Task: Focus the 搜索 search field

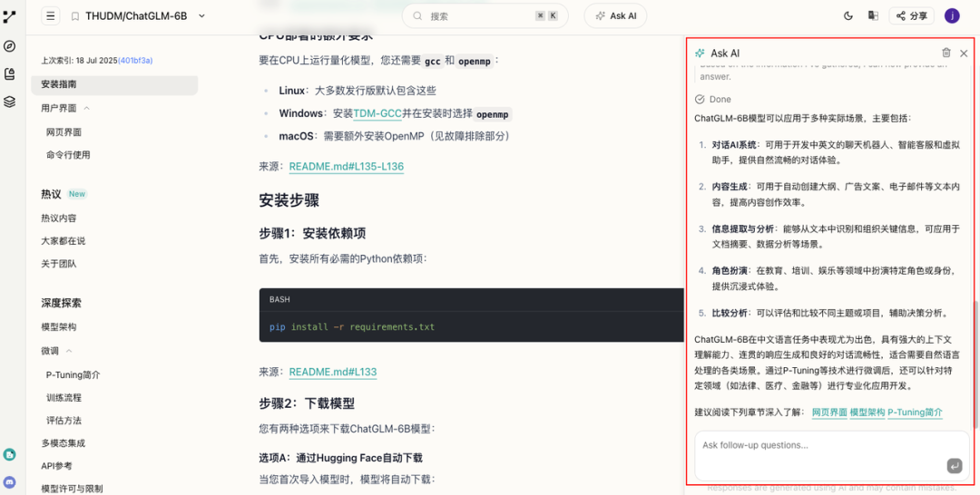Action: (x=485, y=16)
